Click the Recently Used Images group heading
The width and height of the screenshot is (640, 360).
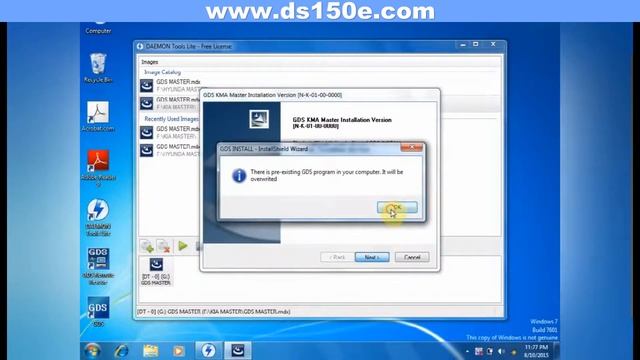click(x=171, y=119)
